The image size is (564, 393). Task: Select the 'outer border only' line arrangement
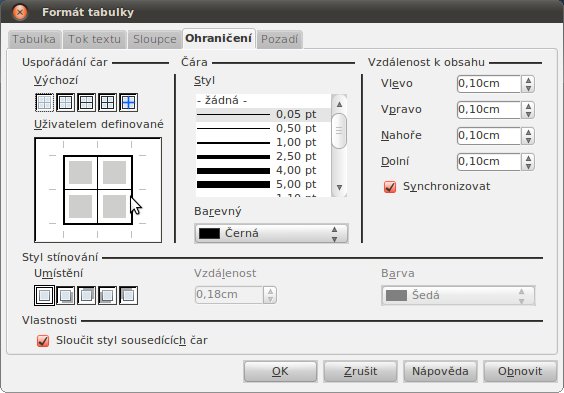click(65, 102)
